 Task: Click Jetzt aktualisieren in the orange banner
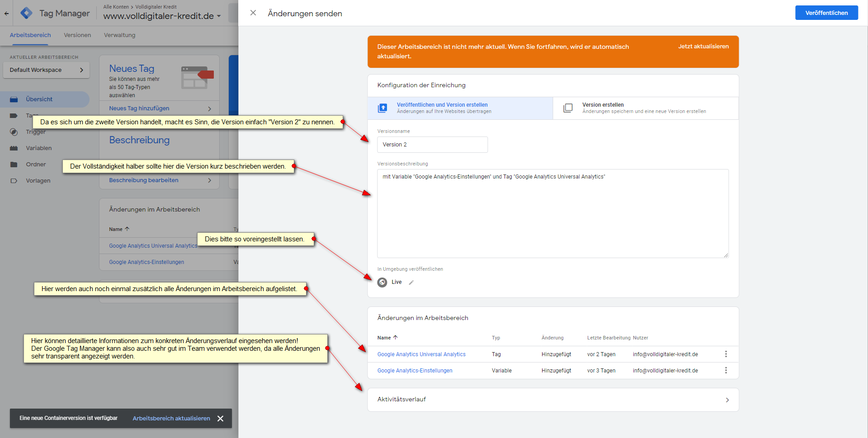pos(703,47)
